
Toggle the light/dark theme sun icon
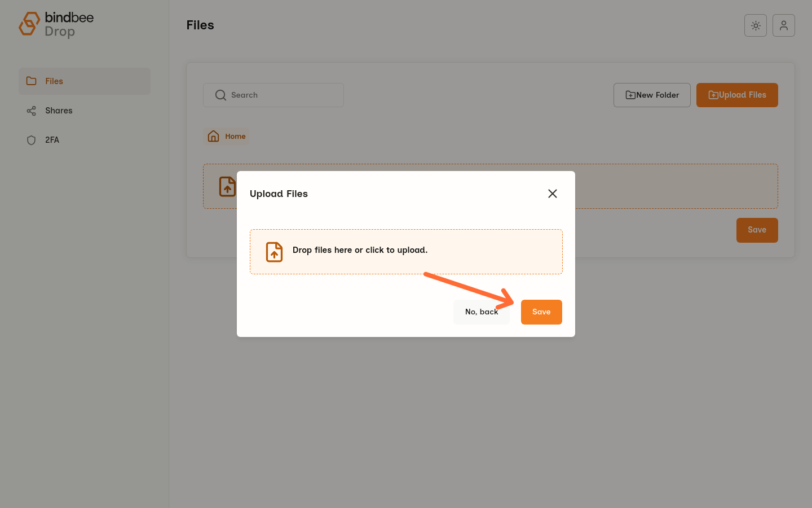point(756,25)
